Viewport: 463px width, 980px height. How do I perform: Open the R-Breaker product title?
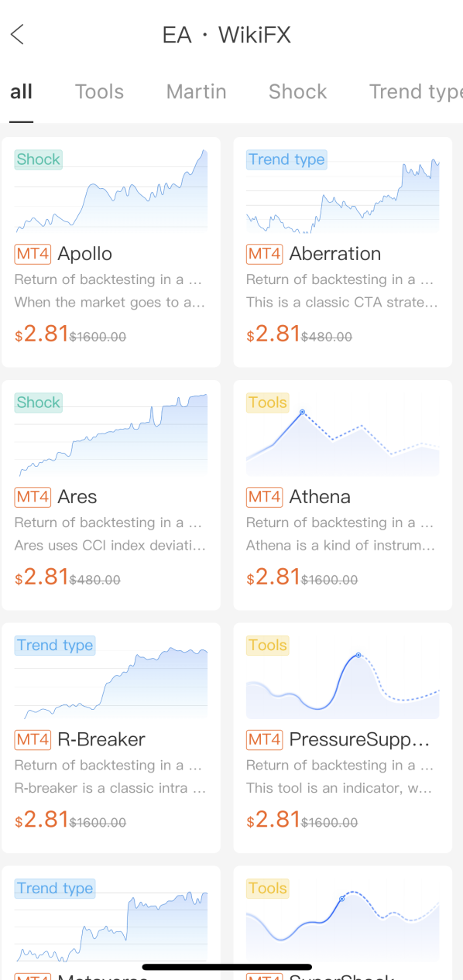(101, 739)
